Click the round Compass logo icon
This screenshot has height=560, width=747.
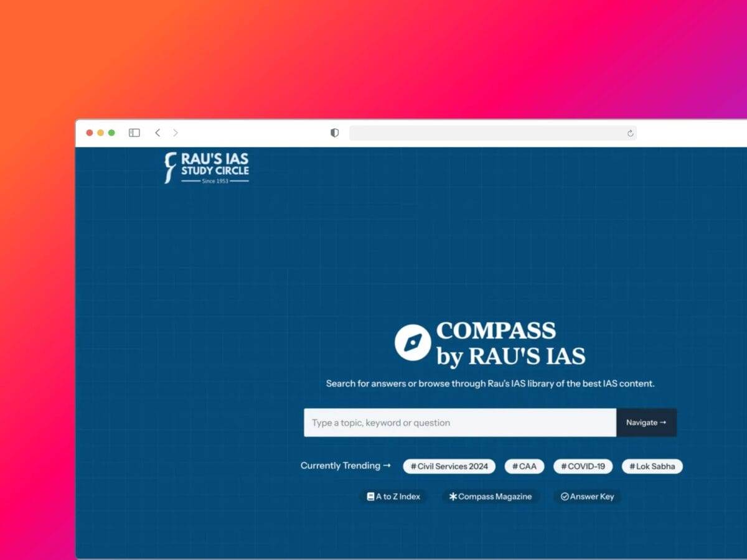click(412, 343)
